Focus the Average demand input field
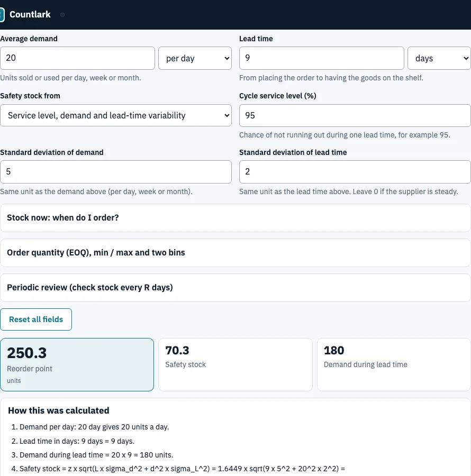Screen dimensions: 471x476 click(77, 58)
